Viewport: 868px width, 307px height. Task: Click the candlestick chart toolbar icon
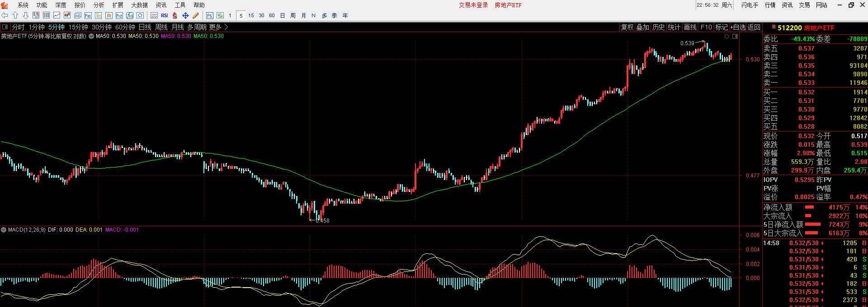click(67, 15)
